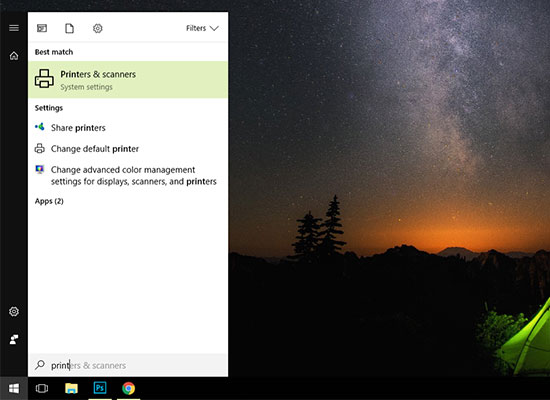Viewport: 550px width, 400px height.
Task: Expand the Filters dropdown
Action: 202,28
